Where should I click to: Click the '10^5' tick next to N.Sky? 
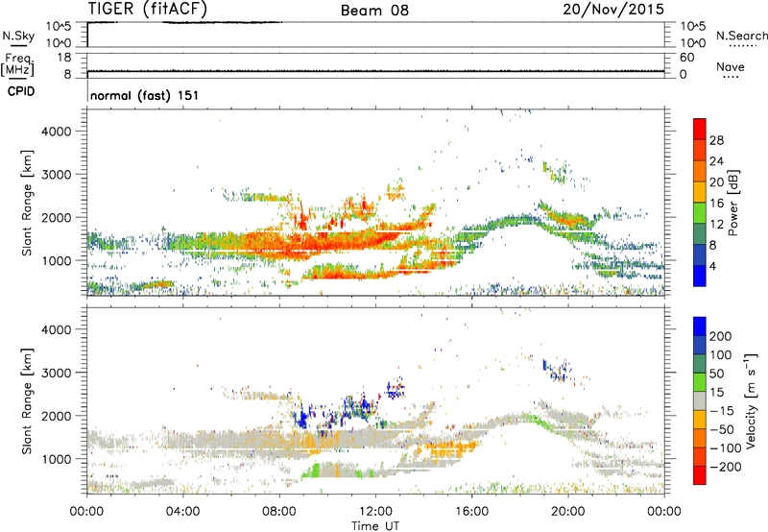pos(59,26)
